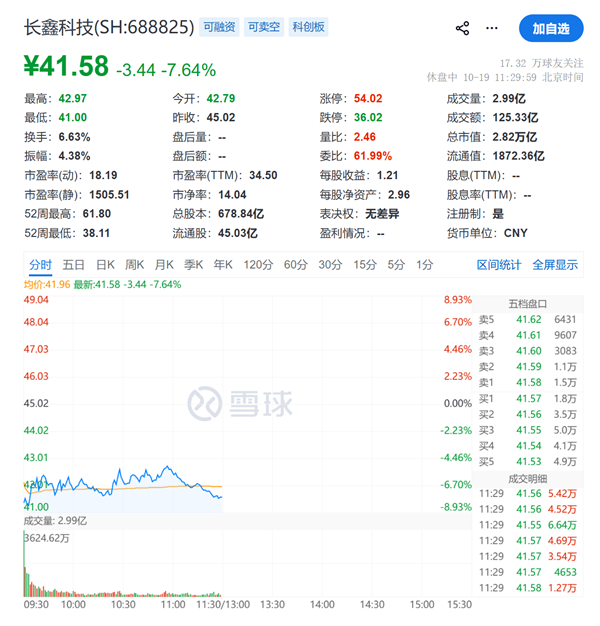The width and height of the screenshot is (600, 626).
Task: Select the 1分 interval tab
Action: click(x=424, y=265)
